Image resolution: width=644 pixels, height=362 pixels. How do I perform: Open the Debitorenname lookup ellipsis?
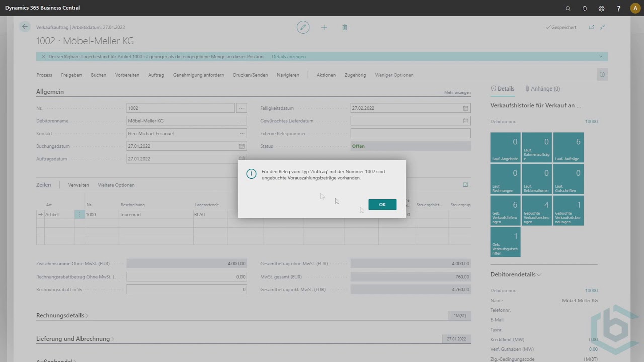pyautogui.click(x=242, y=121)
